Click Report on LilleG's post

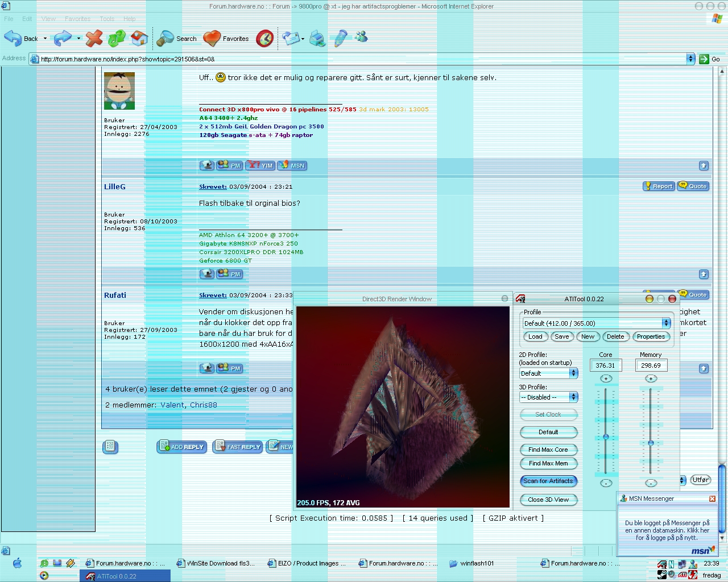pyautogui.click(x=659, y=186)
